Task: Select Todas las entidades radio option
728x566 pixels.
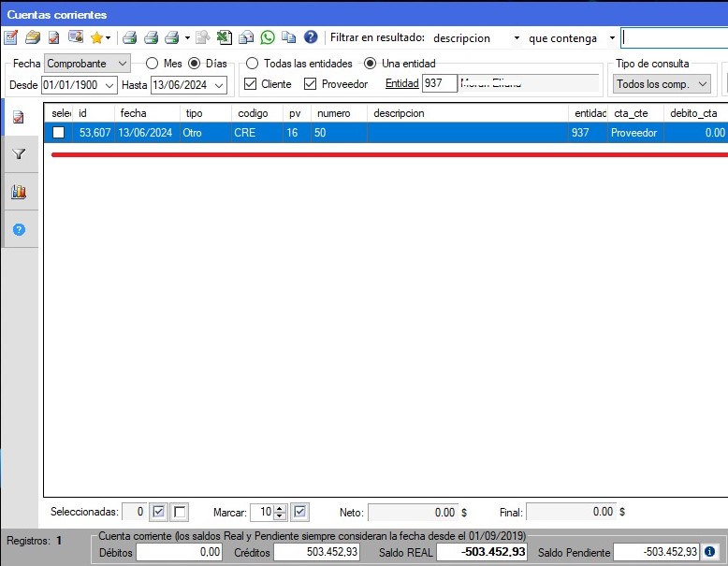Action: pos(252,64)
